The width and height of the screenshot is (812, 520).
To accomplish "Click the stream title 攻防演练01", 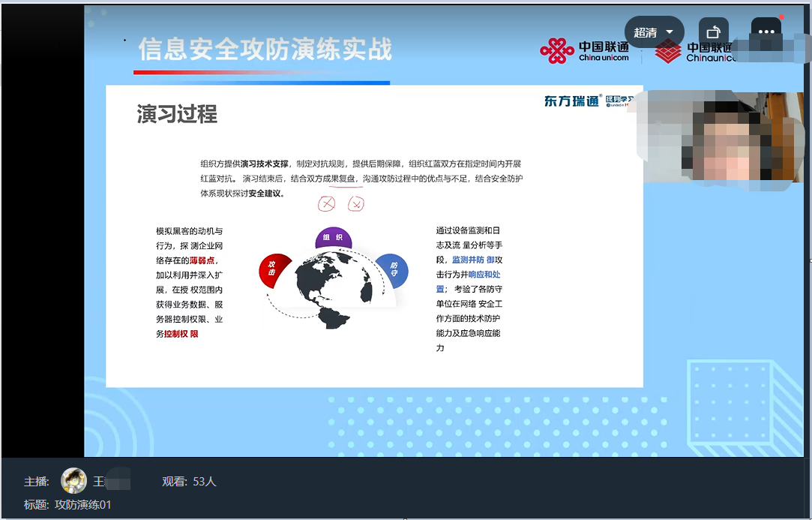I will tap(83, 504).
